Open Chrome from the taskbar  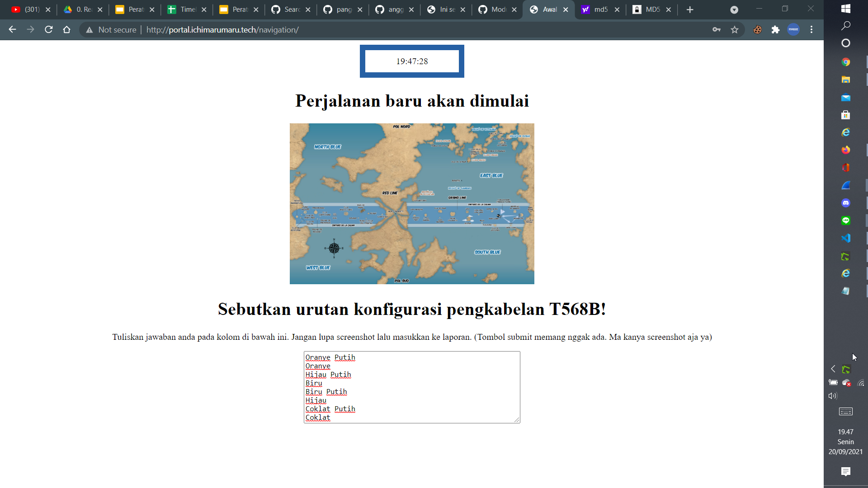[846, 62]
